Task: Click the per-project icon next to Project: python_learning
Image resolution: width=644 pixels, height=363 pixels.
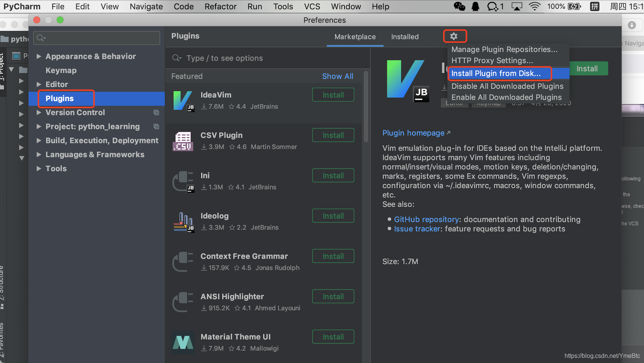Action: coord(156,127)
